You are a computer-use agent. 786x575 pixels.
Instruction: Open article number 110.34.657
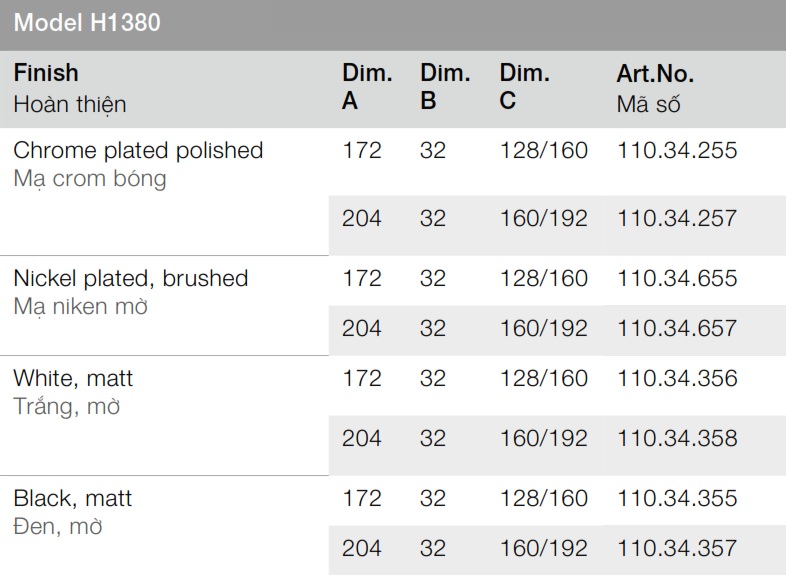pos(678,328)
